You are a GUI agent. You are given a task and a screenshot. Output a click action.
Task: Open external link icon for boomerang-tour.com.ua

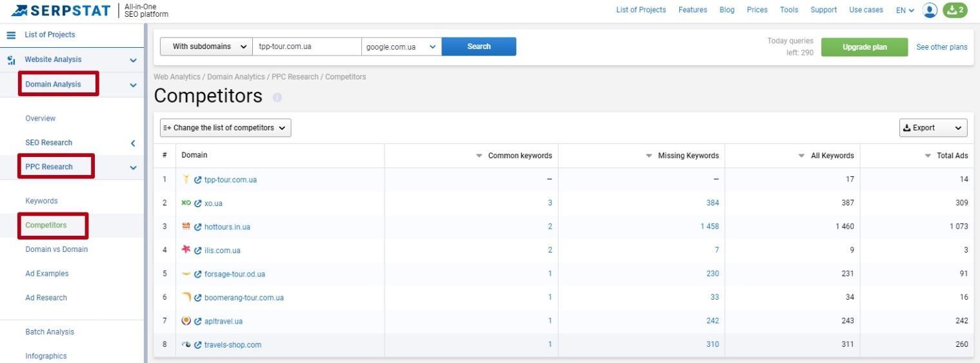(198, 298)
